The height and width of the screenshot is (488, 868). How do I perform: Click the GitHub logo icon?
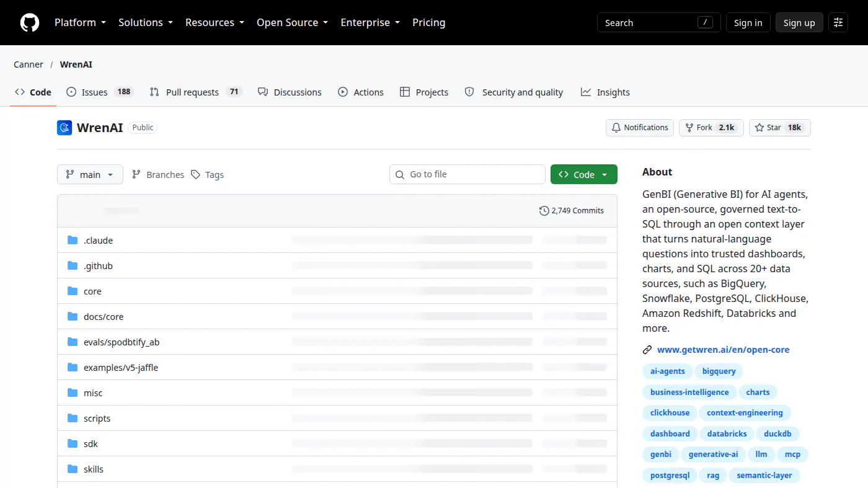pos(30,22)
